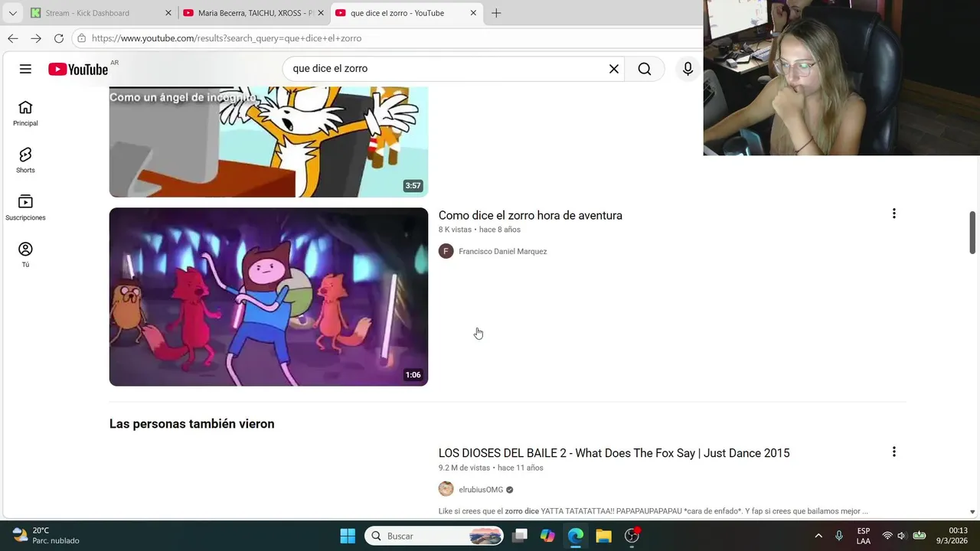980x551 pixels.
Task: Open Shorts in the sidebar
Action: (x=25, y=161)
